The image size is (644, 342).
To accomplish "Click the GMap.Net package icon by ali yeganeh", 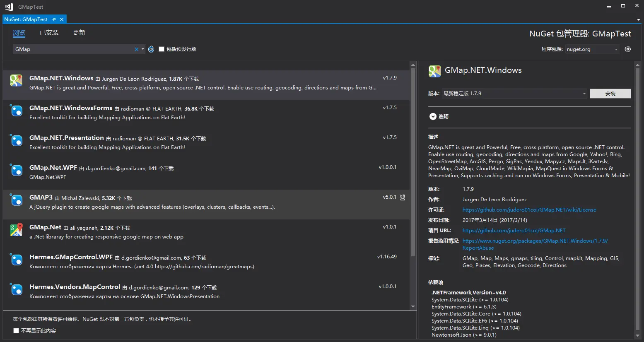I will click(x=16, y=229).
